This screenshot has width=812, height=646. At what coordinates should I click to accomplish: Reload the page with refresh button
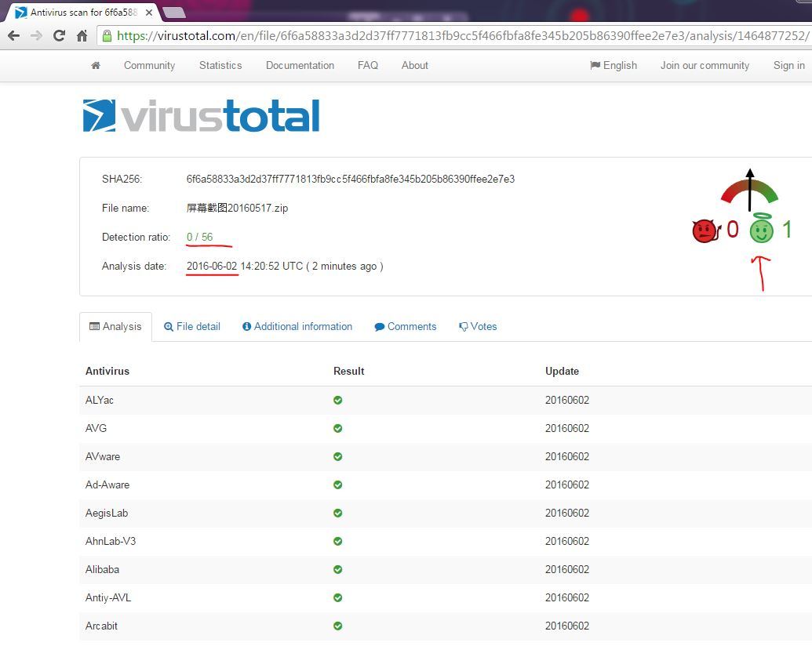(x=59, y=35)
